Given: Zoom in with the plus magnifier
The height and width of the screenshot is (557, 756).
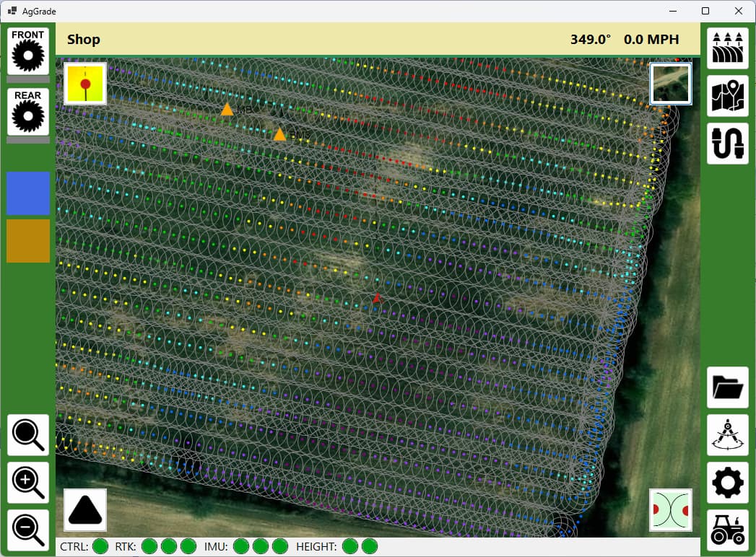Looking at the screenshot, I should pos(28,483).
